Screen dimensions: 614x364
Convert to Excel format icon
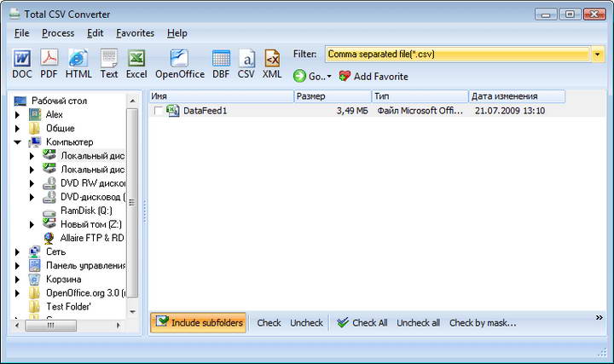pos(136,58)
